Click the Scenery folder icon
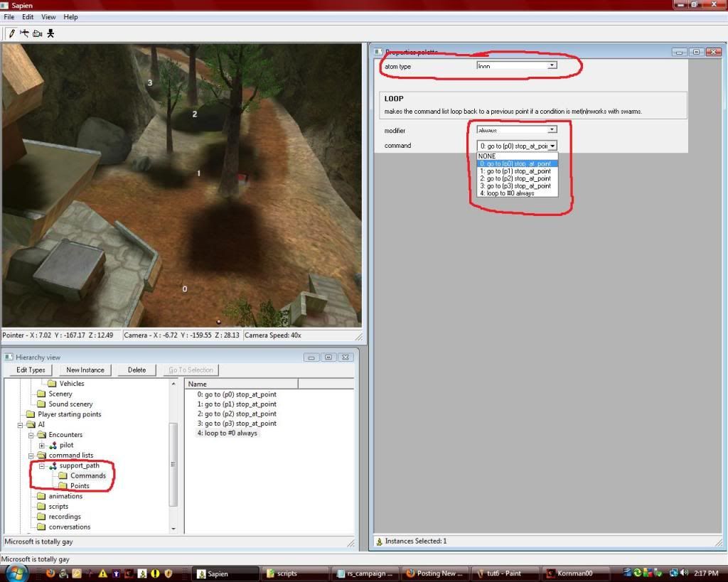Viewport: 728px width, 582px height. pos(41,394)
